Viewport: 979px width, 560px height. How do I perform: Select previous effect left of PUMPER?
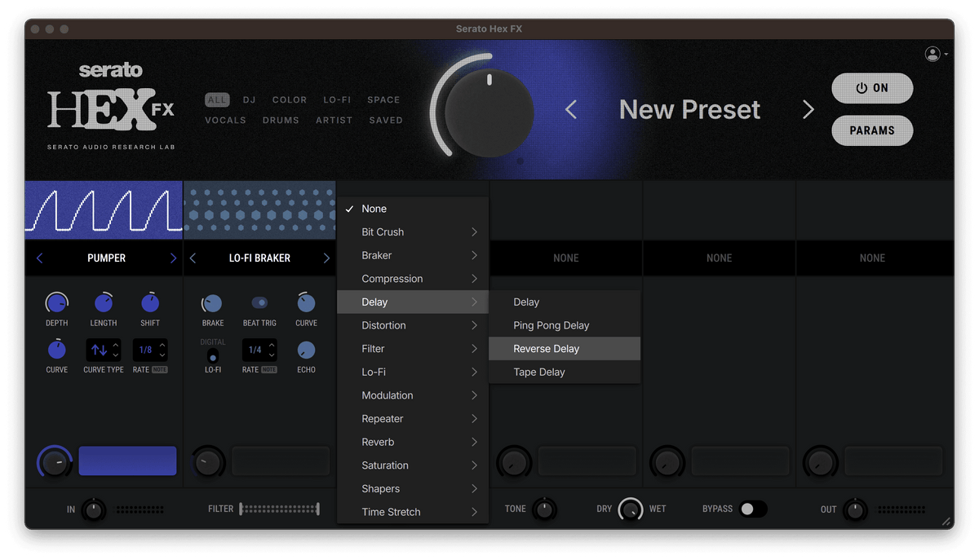click(39, 258)
